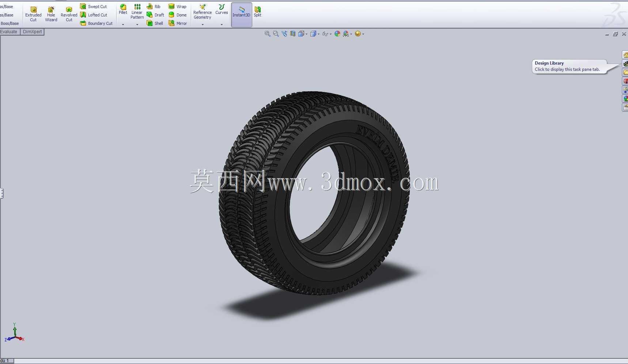Open File Explorer task pane tab
Screen dimensions: 628x364
point(625,72)
